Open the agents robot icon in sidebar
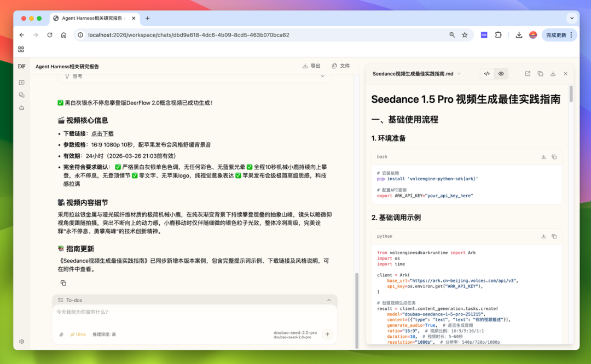 pos(21,108)
